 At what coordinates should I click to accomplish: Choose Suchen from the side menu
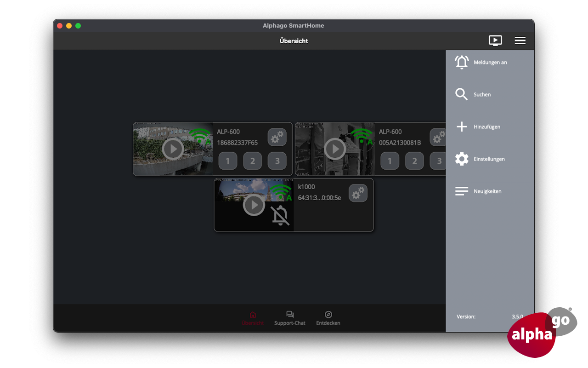pos(482,94)
